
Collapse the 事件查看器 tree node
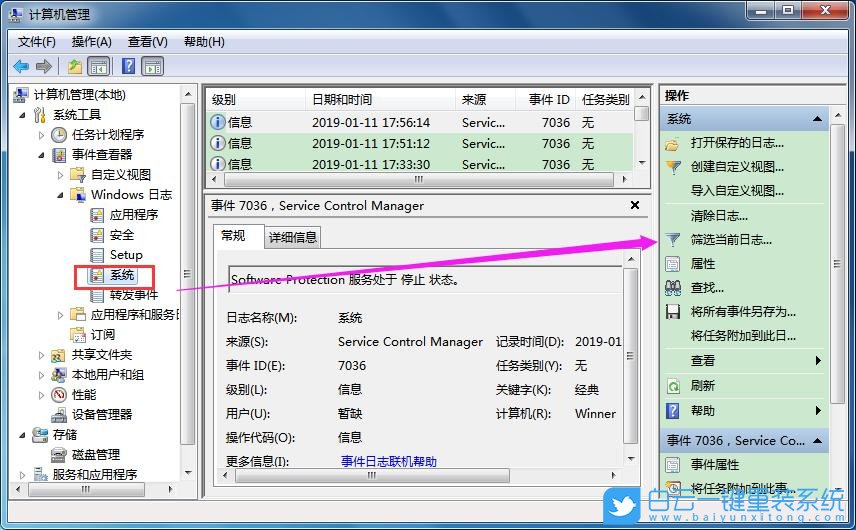click(x=41, y=155)
